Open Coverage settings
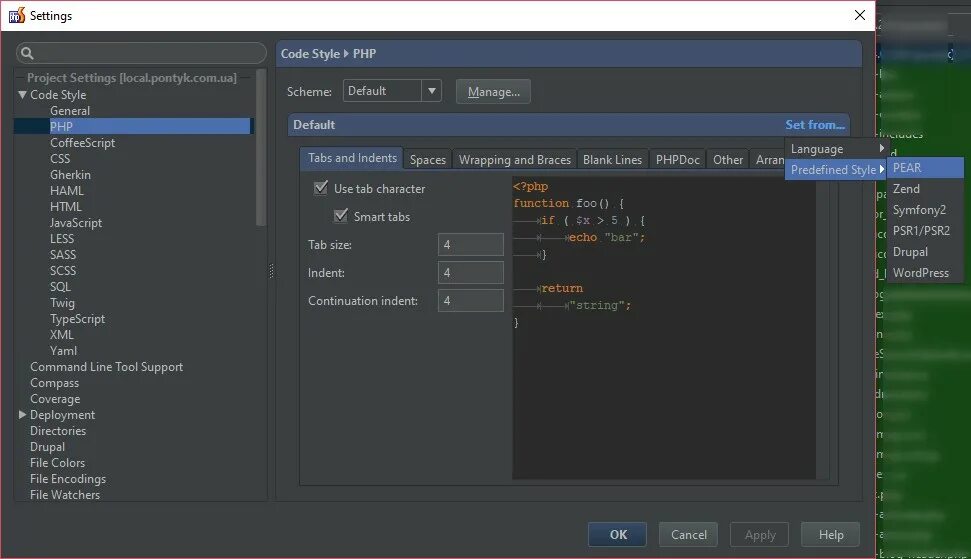971x559 pixels. coord(55,399)
